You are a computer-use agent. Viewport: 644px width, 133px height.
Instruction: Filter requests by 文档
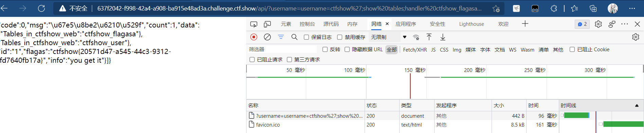[499, 50]
